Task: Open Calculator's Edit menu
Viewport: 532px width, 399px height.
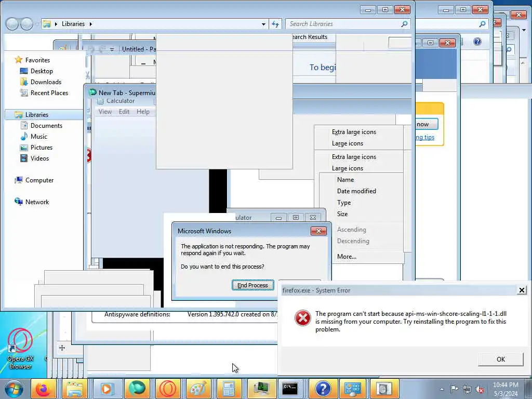Action: point(124,112)
